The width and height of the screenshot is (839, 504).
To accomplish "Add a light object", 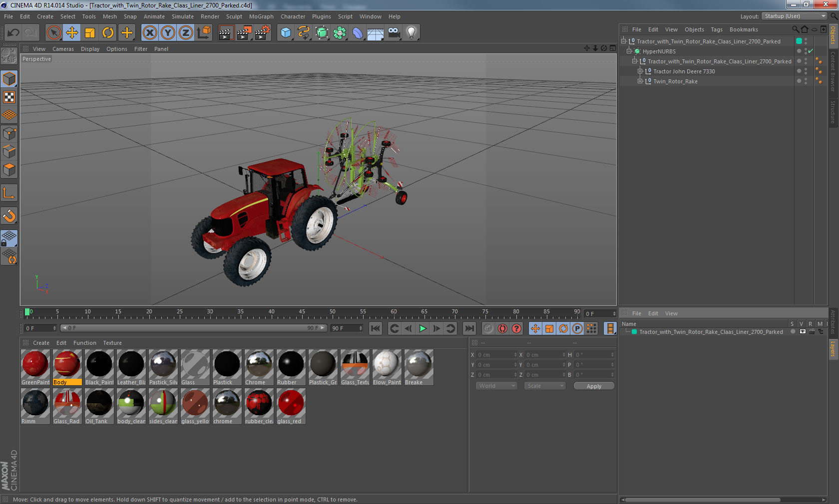I will click(x=412, y=33).
